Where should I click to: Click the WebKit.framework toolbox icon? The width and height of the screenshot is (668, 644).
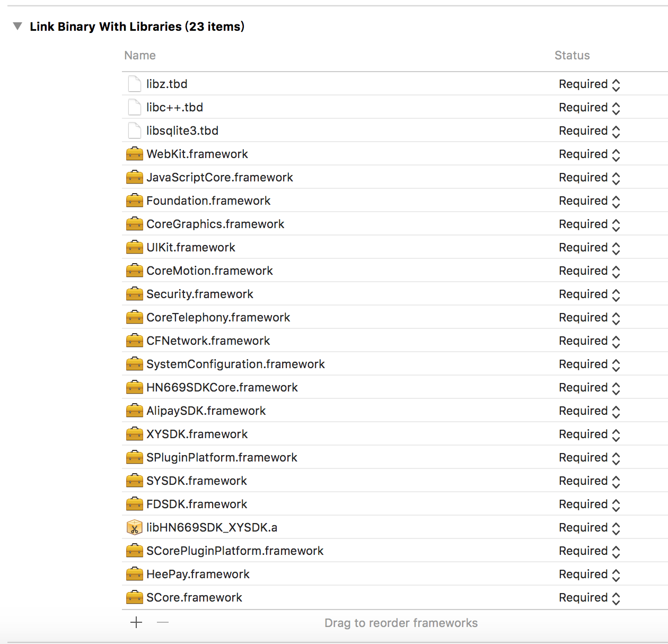coord(135,154)
